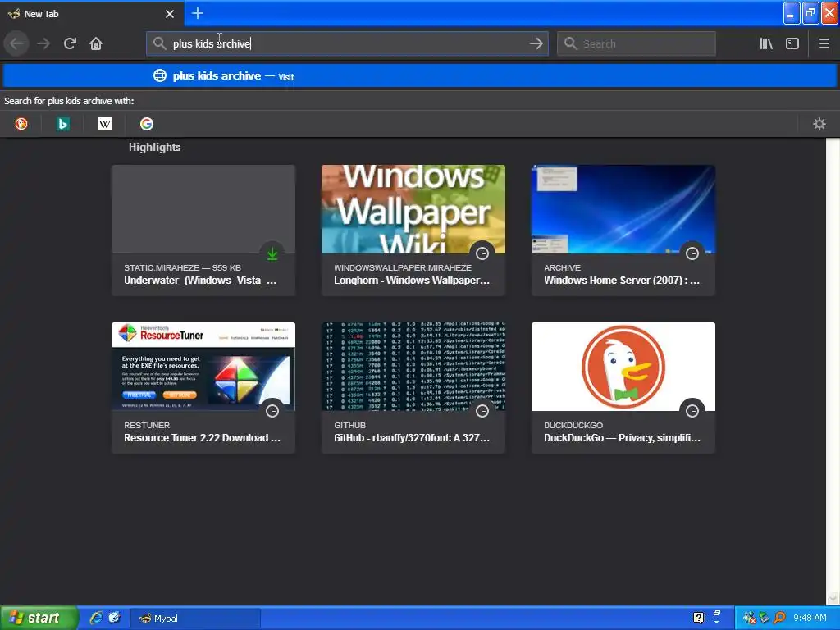Click history clock badge on Resource Tuner card
840x630 pixels.
pyautogui.click(x=272, y=411)
